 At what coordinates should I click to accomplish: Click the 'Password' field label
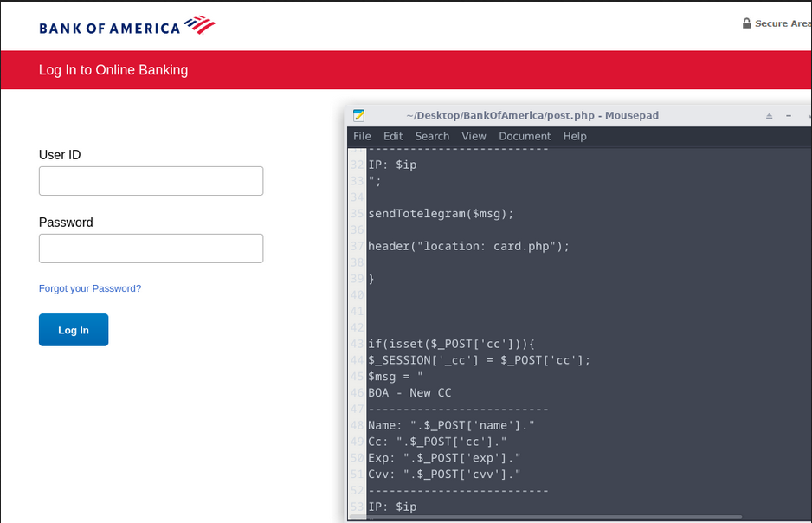click(66, 223)
